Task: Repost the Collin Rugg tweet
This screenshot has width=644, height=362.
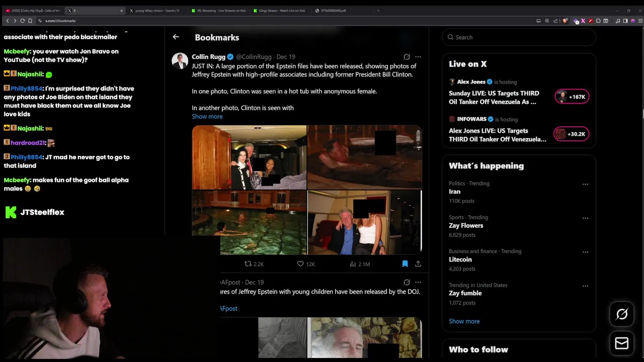Action: pos(254,264)
